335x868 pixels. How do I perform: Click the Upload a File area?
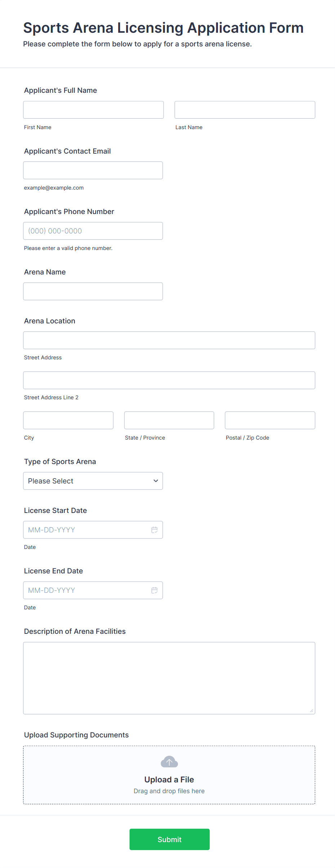pos(169,780)
